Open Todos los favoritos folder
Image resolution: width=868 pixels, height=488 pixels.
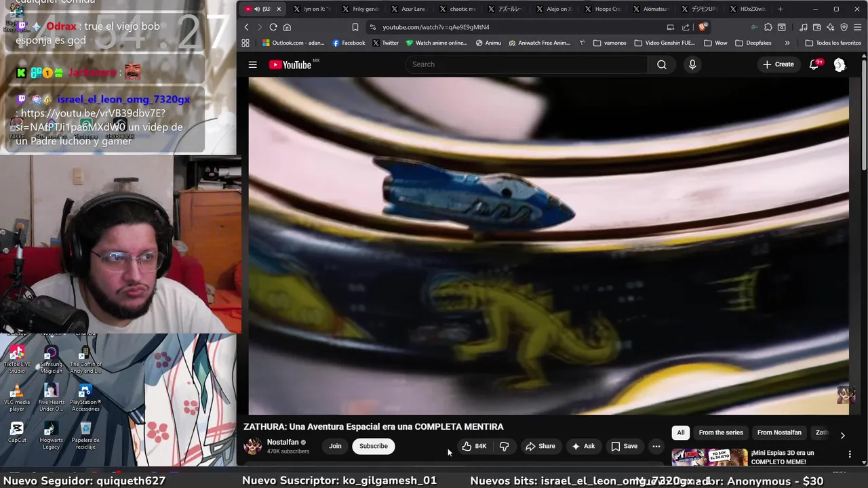coord(833,43)
